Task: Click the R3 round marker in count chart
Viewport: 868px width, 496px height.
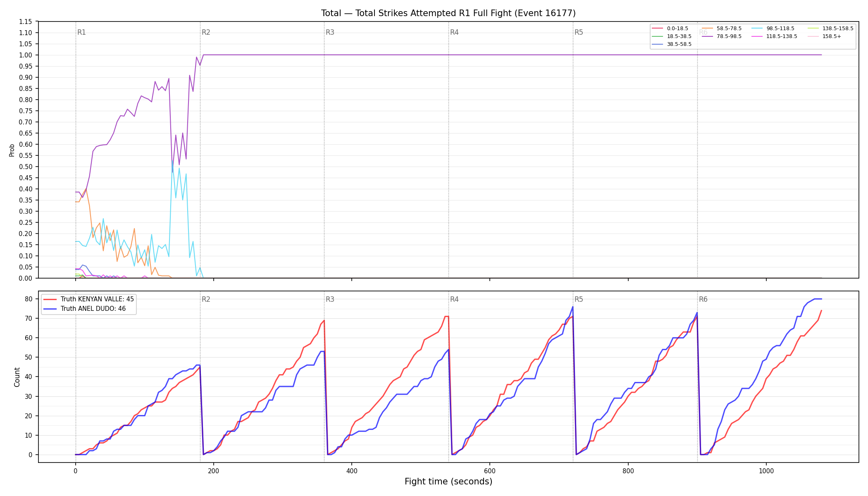Action: coord(330,300)
